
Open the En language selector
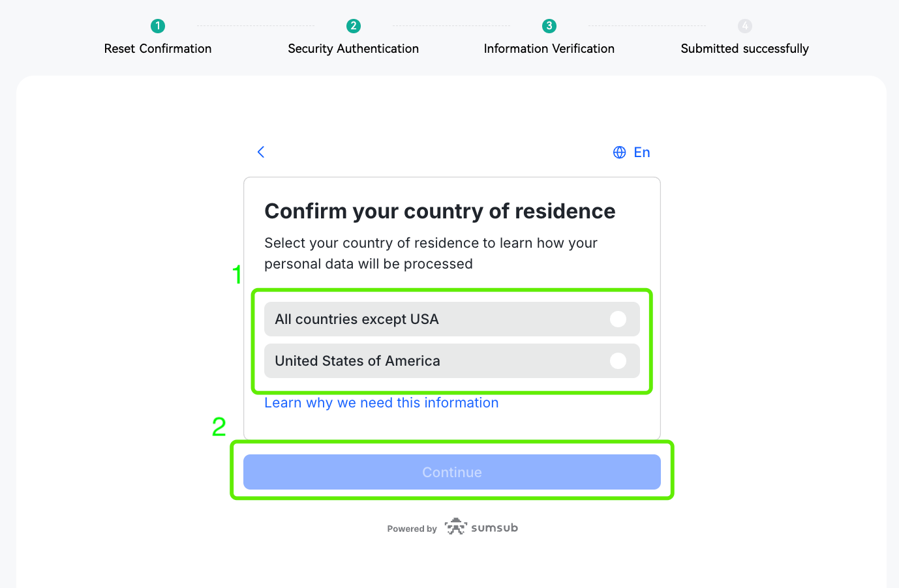click(641, 153)
